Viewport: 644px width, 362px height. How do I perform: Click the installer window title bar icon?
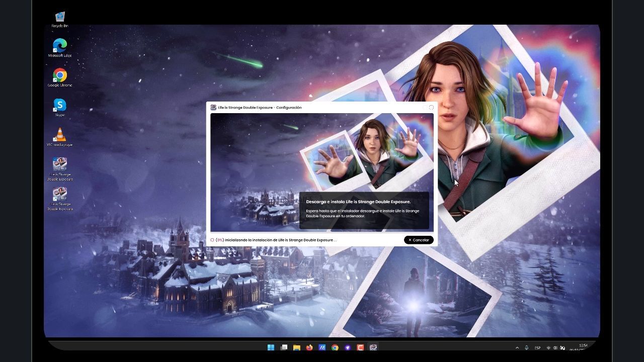tap(213, 108)
